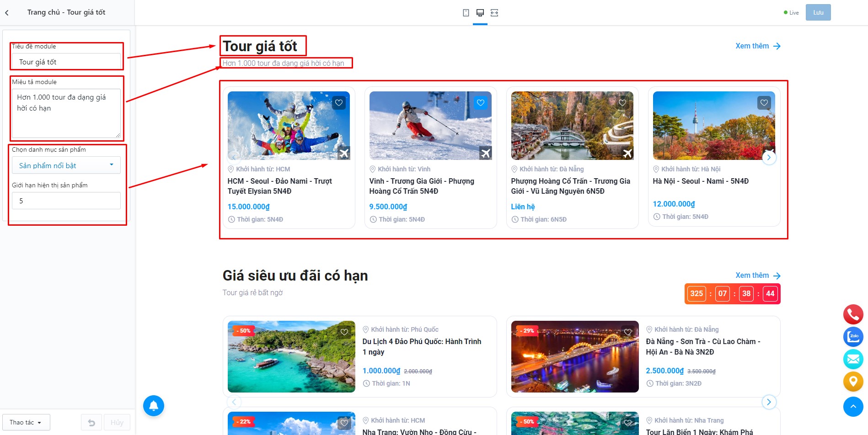Click the Phú Quốc beach thumbnail
Screen dimensions: 868x435
(291, 356)
